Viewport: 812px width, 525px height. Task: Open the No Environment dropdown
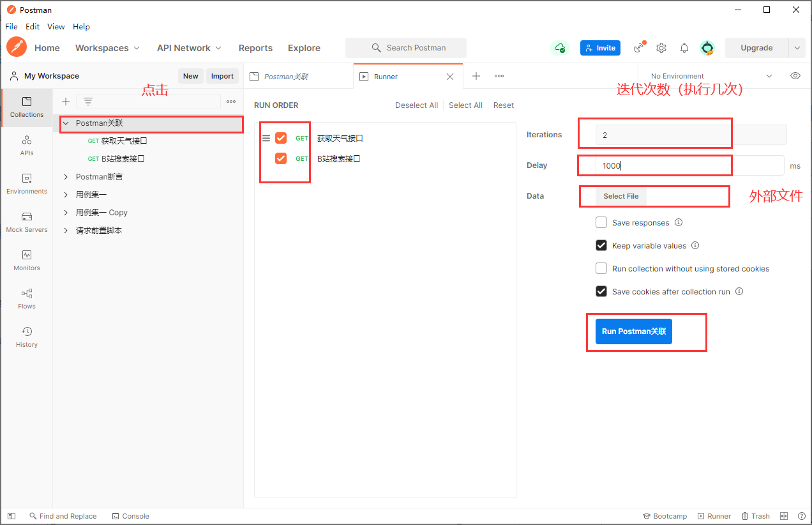click(x=711, y=76)
